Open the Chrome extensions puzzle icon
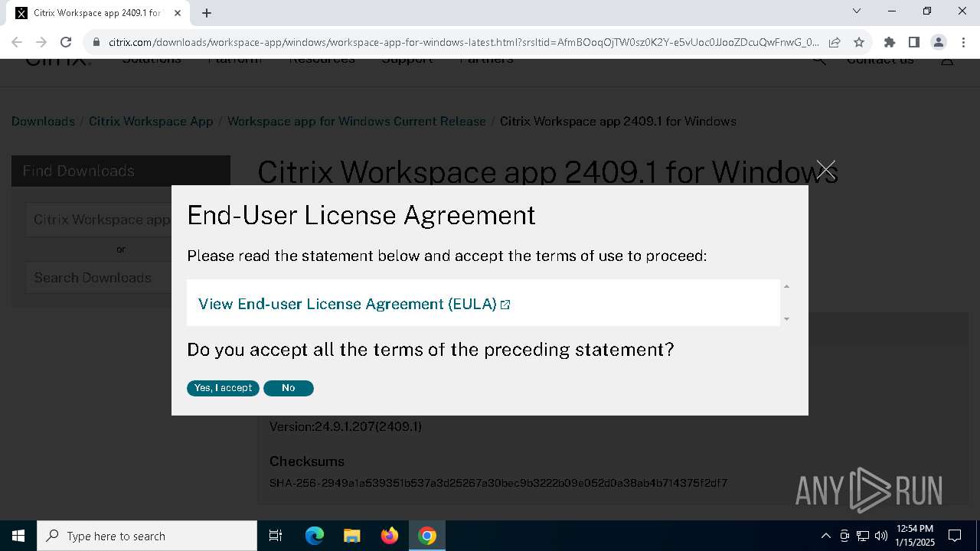Viewport: 980px width, 551px height. pyautogui.click(x=890, y=42)
